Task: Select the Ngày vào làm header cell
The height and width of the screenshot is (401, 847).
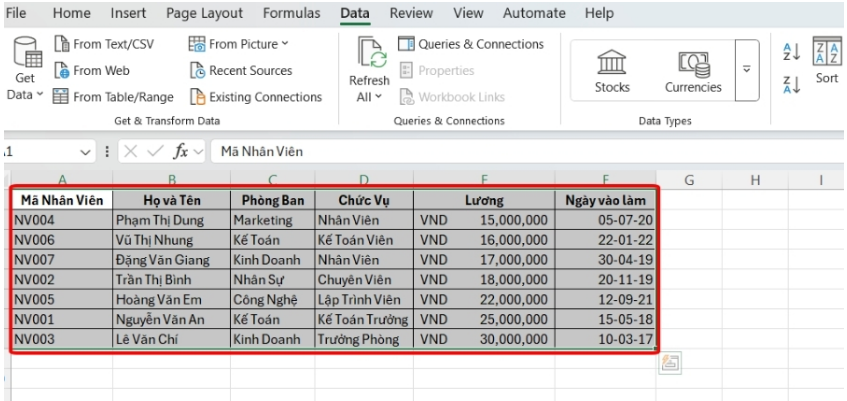Action: 606,200
